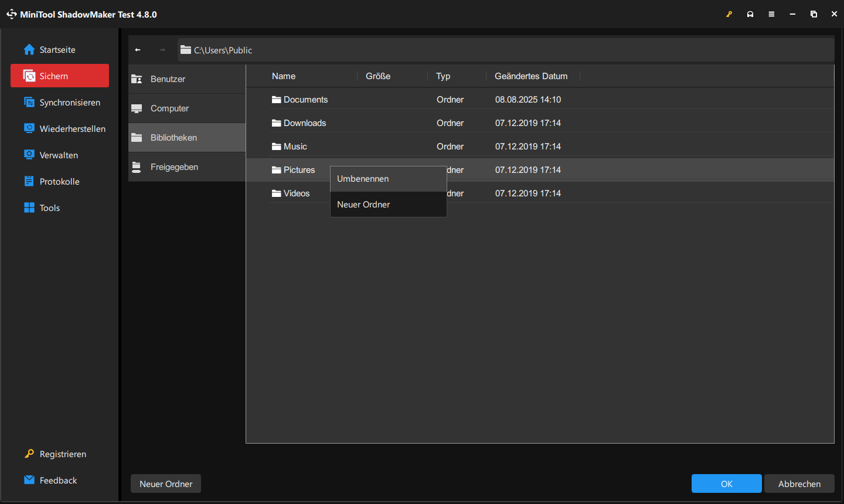Image resolution: width=844 pixels, height=504 pixels.
Task: Click the date in the Videos row
Action: 528,193
